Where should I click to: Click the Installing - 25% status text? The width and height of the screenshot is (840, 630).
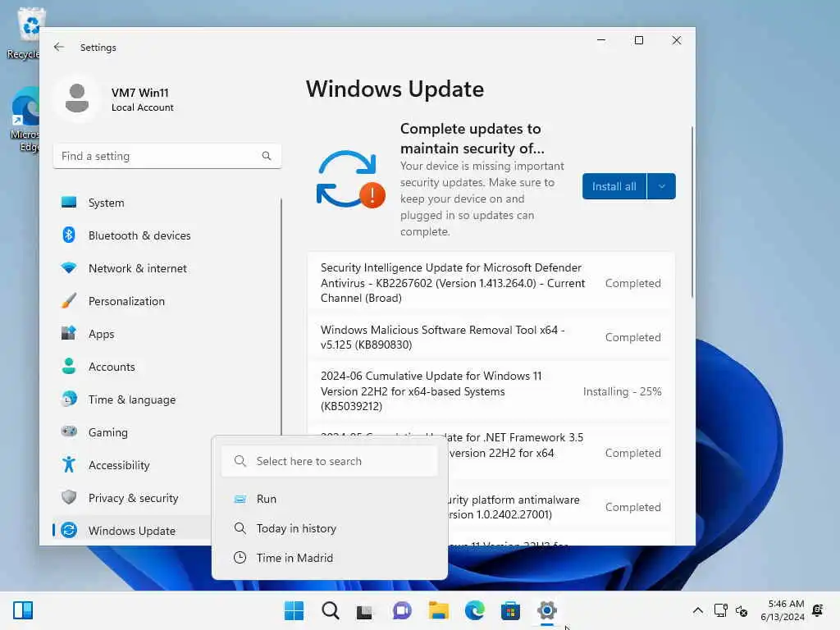coord(622,391)
